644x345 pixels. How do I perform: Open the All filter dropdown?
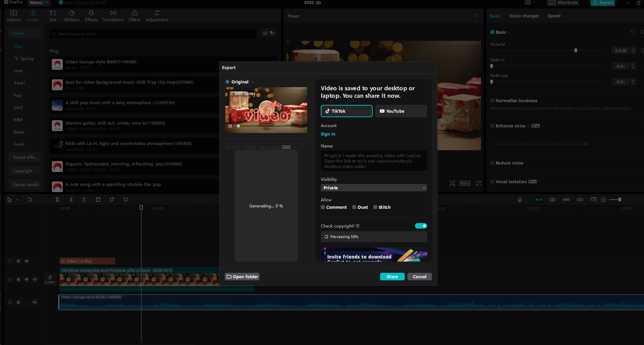[269, 33]
